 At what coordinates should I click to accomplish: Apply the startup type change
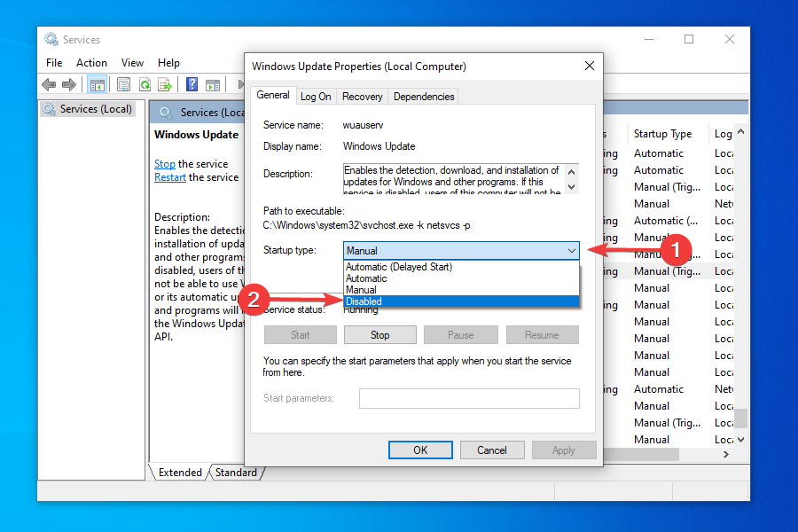pyautogui.click(x=564, y=450)
